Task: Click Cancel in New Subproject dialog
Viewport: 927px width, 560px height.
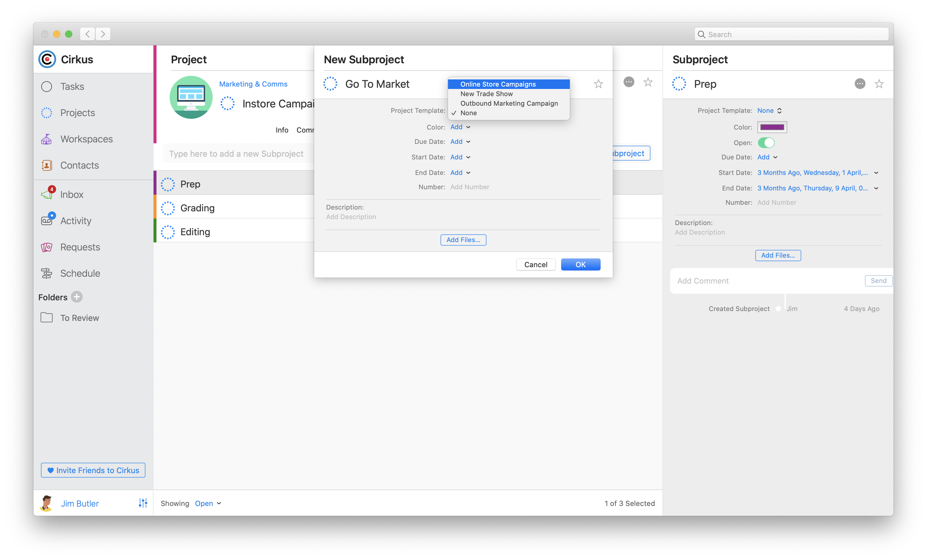Action: (536, 264)
